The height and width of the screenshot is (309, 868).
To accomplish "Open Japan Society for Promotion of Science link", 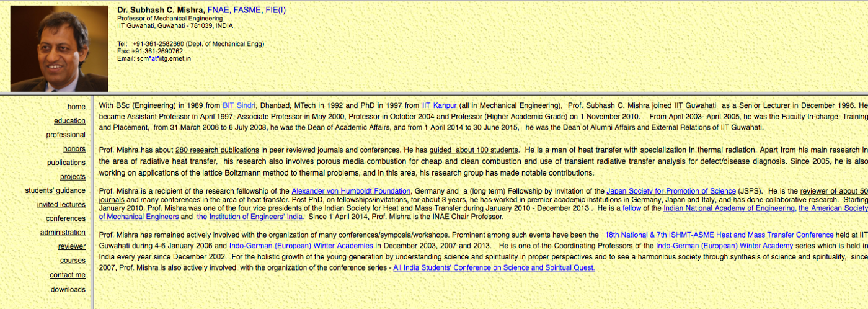I will [x=671, y=191].
